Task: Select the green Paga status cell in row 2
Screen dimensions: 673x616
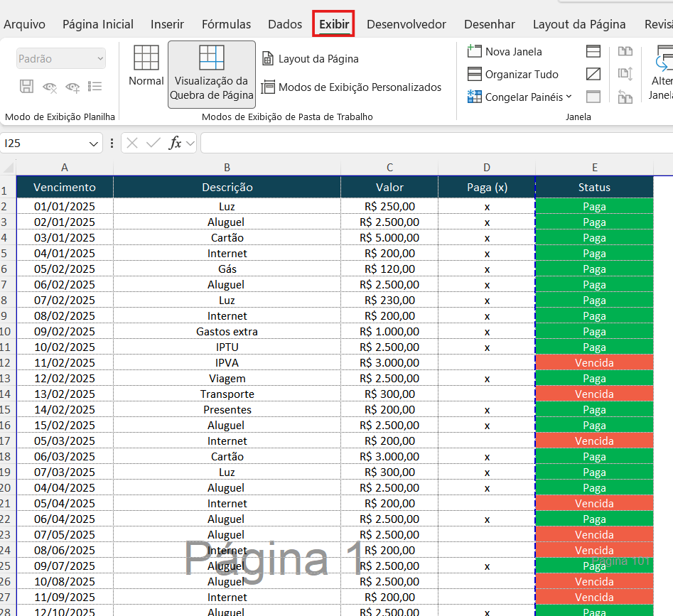Action: [x=594, y=206]
